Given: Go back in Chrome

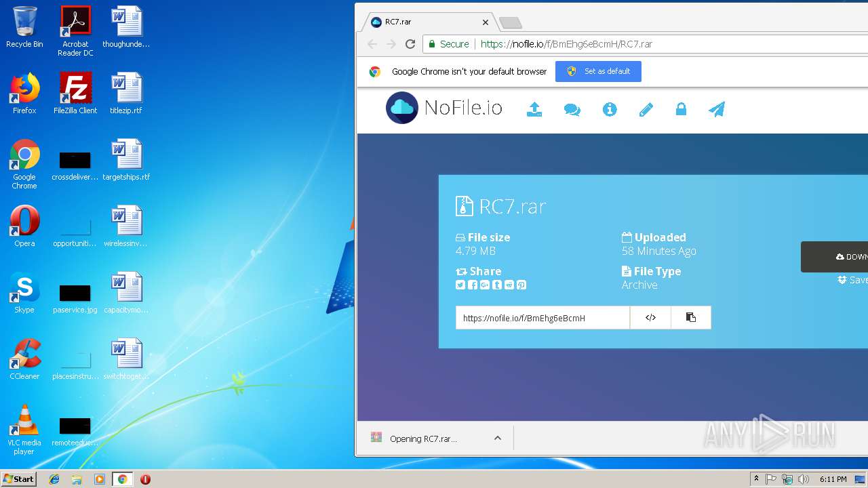Looking at the screenshot, I should pos(372,44).
